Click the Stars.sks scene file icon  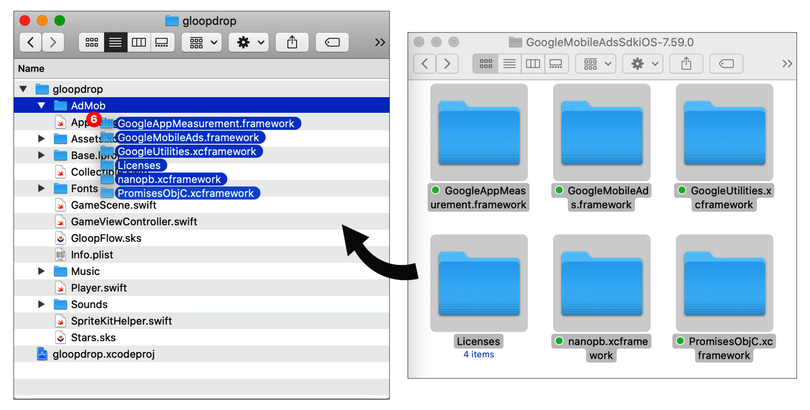[60, 337]
